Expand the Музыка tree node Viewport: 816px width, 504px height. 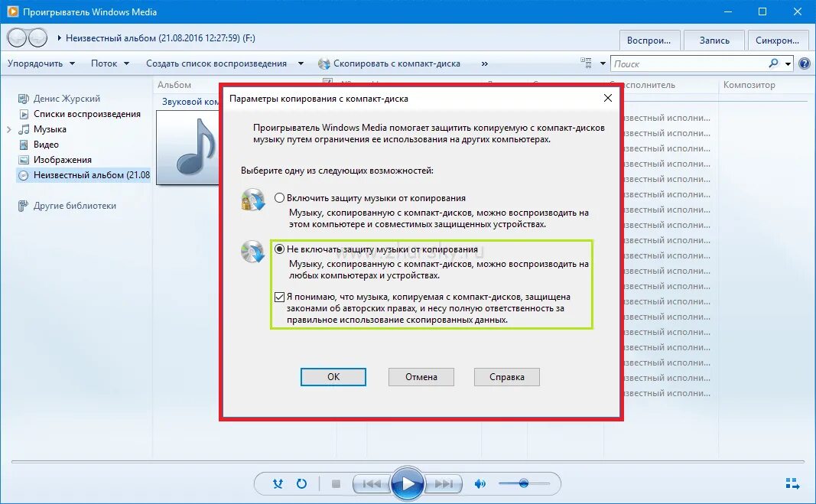coord(9,129)
